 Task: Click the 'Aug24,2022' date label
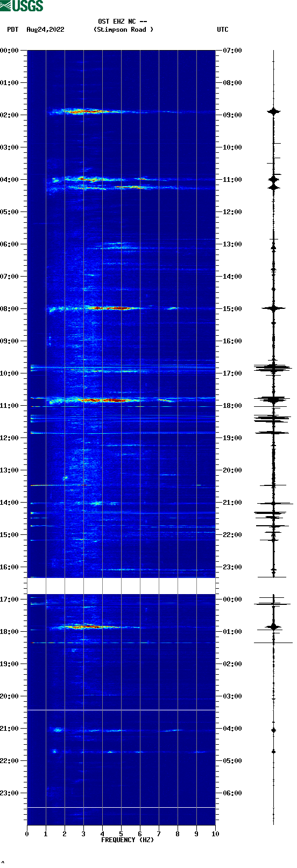[45, 30]
